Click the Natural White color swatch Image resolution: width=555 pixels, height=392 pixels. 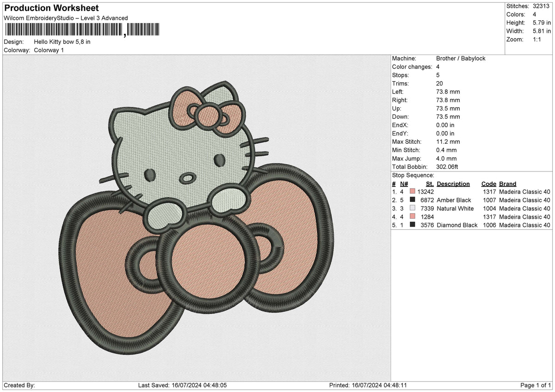pyautogui.click(x=413, y=208)
